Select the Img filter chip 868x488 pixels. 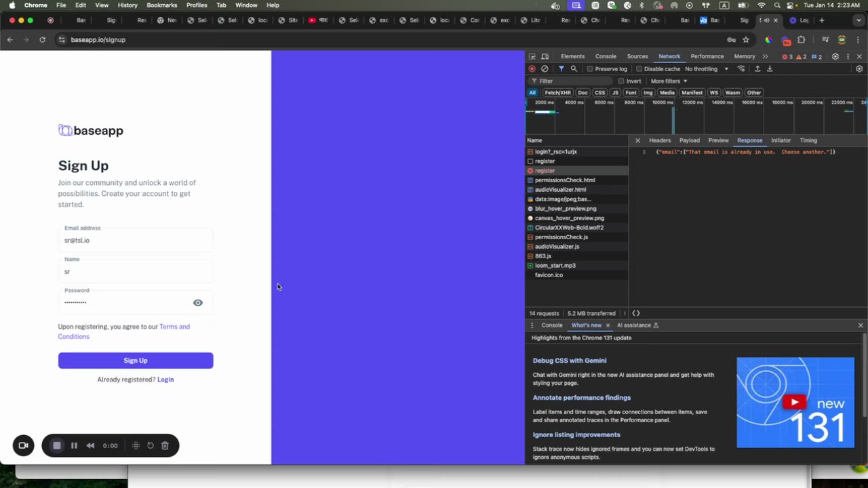(648, 93)
